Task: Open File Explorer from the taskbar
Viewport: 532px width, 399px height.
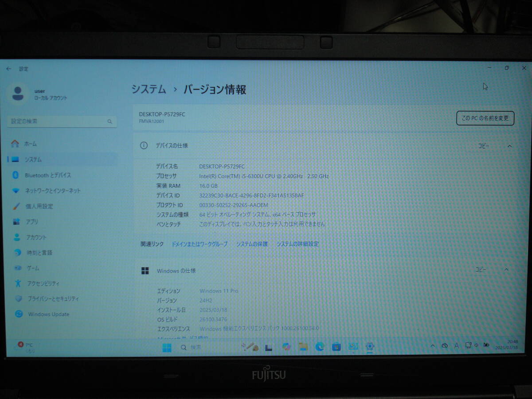Action: 303,347
